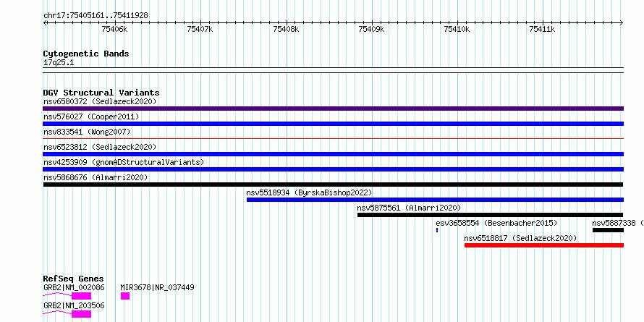
Task: Click the Cytogenetic Bands track title
Action: (86, 54)
